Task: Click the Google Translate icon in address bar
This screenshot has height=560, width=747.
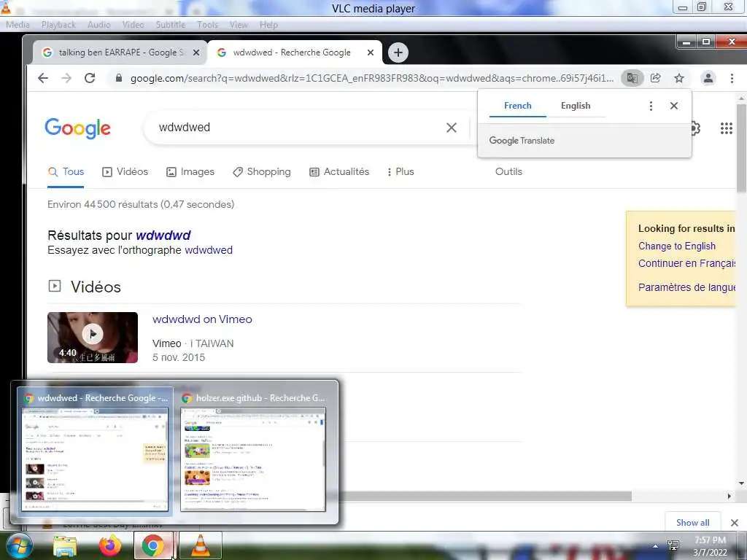Action: tap(632, 78)
